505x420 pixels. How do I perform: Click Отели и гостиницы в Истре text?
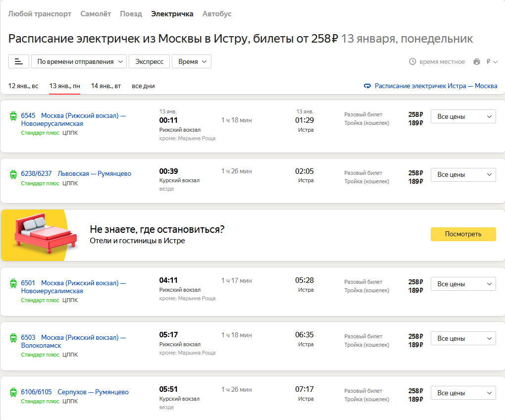pos(137,241)
